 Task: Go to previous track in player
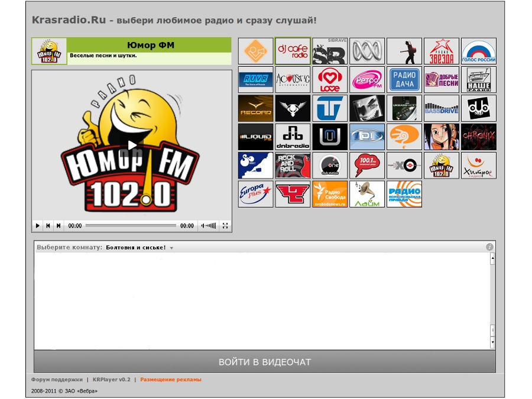click(48, 226)
